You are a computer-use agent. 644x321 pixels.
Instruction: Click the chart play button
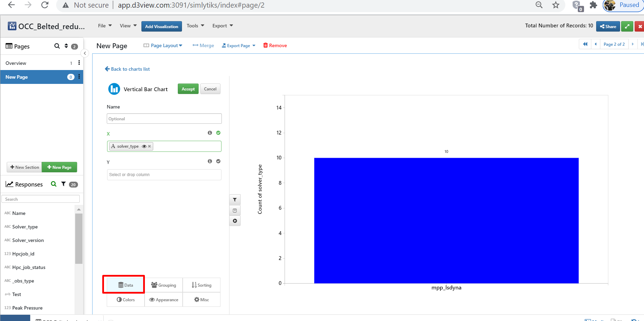[x=235, y=221]
